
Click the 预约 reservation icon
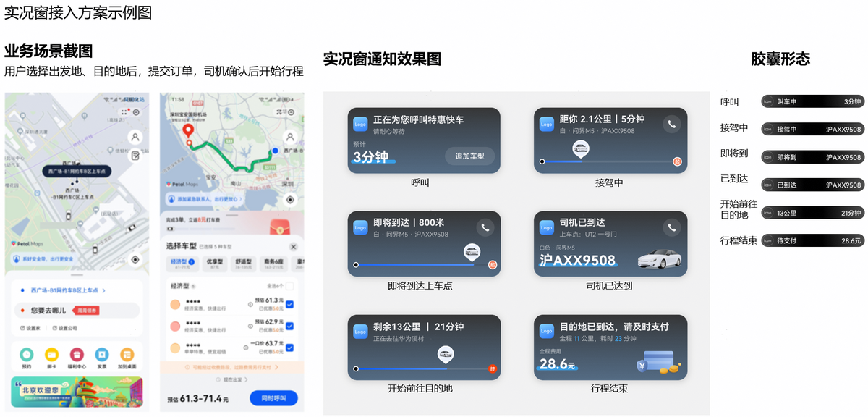coord(27,355)
